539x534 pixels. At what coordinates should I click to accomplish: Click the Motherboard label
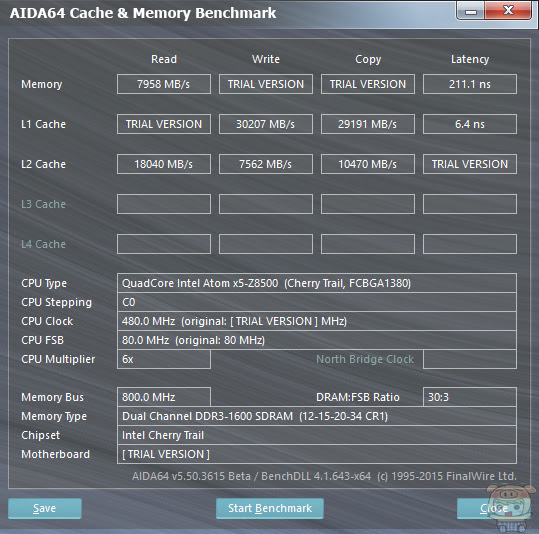pyautogui.click(x=55, y=454)
